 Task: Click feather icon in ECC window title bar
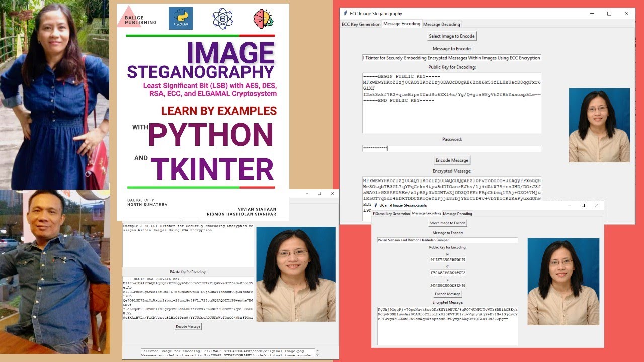pyautogui.click(x=345, y=14)
